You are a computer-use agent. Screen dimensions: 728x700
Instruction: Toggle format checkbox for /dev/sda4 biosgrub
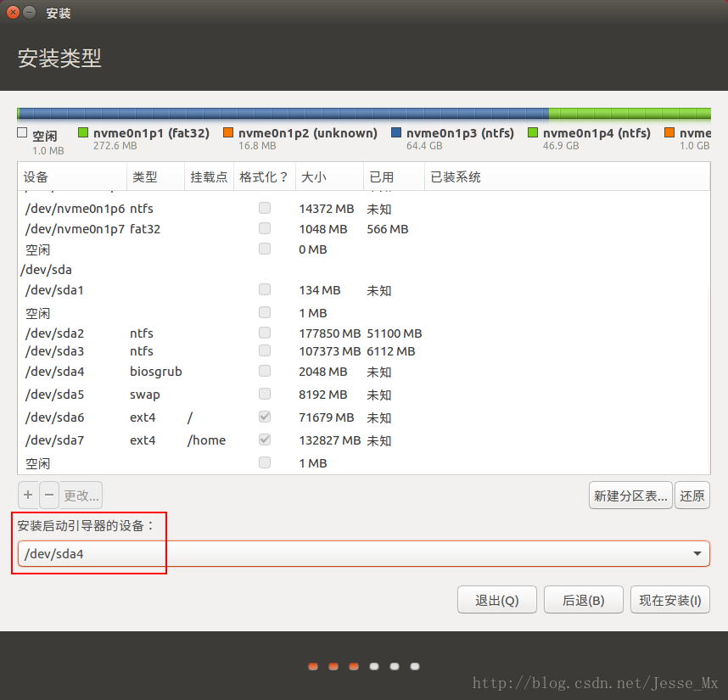(265, 372)
